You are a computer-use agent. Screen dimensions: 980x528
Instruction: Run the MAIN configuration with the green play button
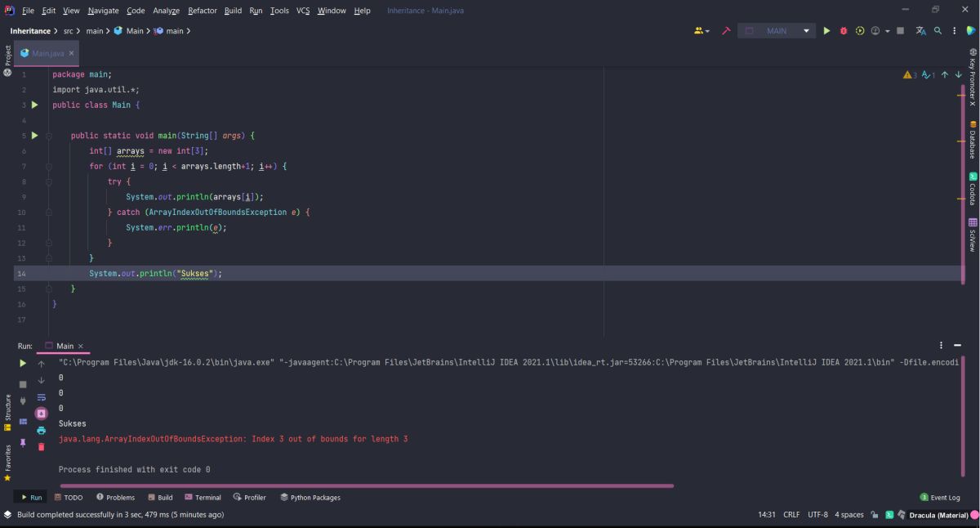(826, 31)
